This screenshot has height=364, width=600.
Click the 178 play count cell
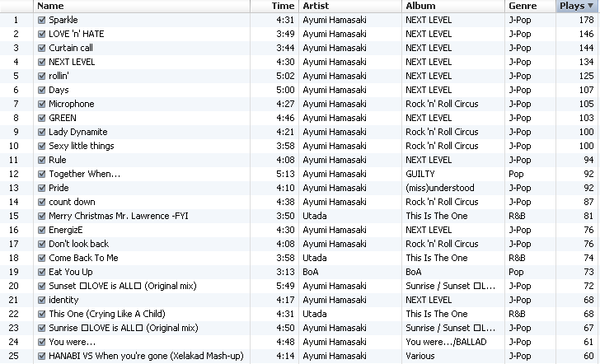pos(585,20)
